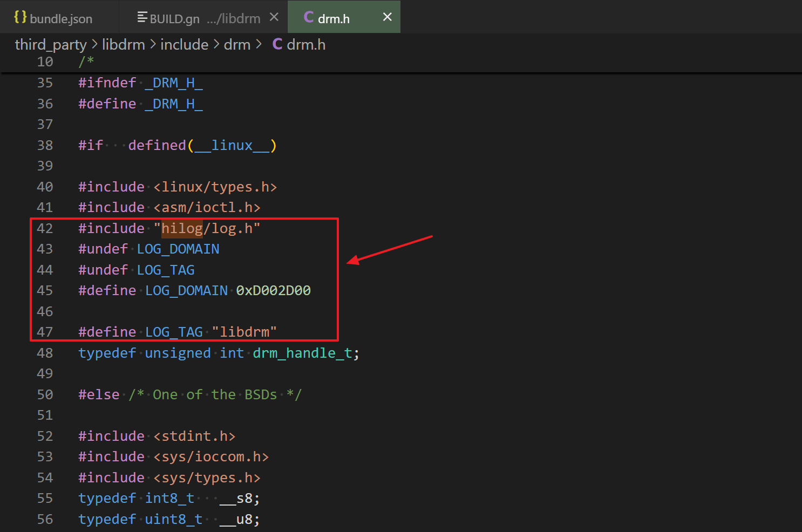The image size is (802, 532).
Task: Click LOG_DOMAIN on the #undef line
Action: [178, 249]
